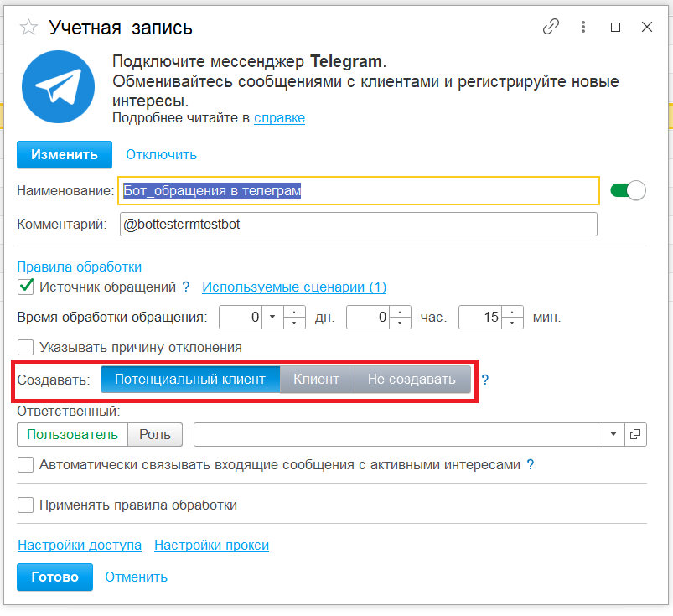Image resolution: width=673 pixels, height=616 pixels.
Task: Choose Пользователь as responsible type
Action: pos(73,434)
